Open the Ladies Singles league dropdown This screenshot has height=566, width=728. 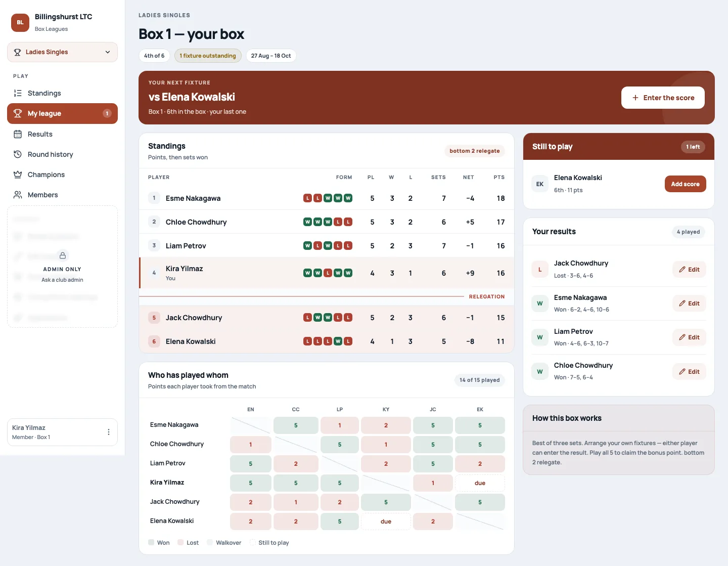pos(62,52)
